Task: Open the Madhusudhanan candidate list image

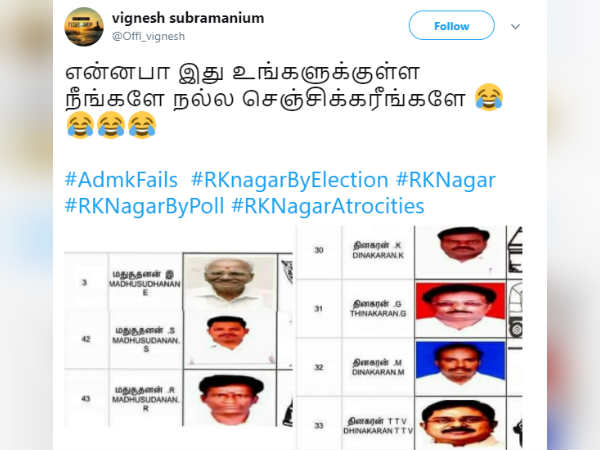Action: [178, 339]
